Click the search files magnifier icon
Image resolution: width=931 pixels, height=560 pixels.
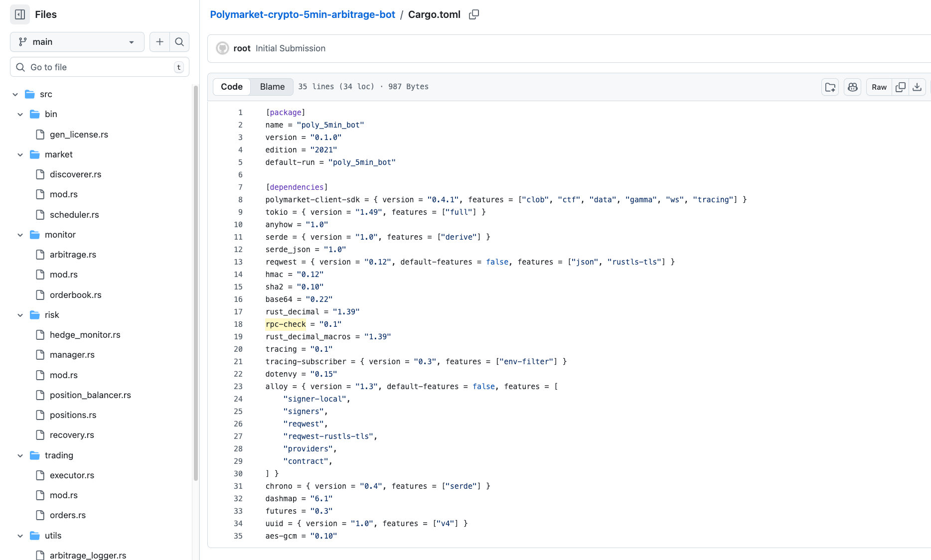[x=179, y=42]
